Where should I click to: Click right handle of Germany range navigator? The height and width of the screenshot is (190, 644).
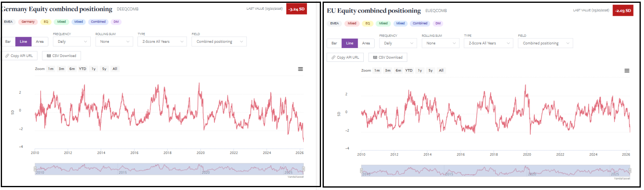click(x=303, y=169)
